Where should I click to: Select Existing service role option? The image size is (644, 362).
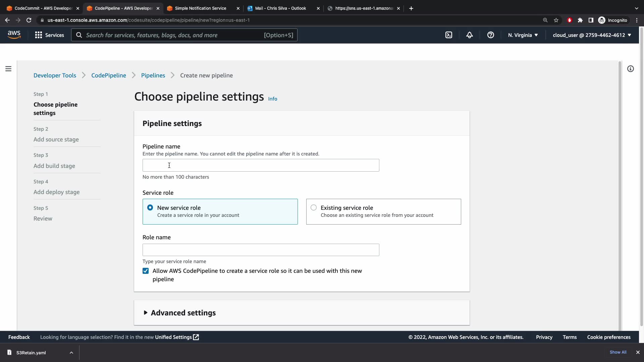click(314, 208)
